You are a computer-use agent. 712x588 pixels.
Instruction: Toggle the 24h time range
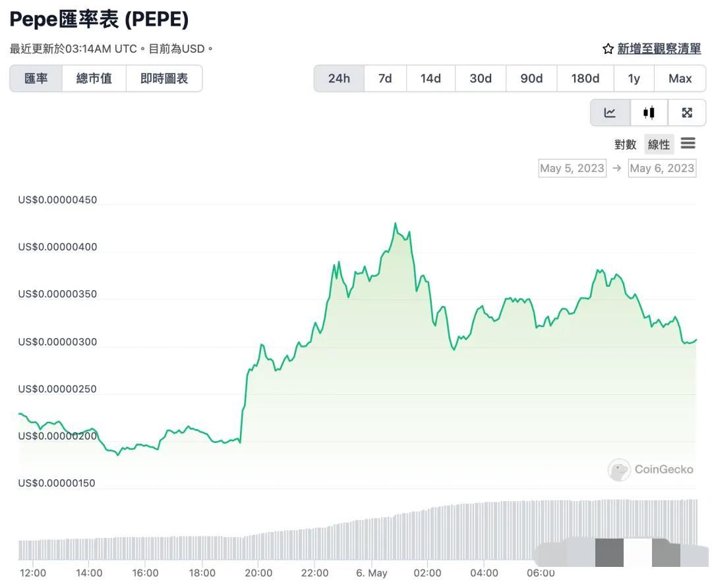[x=338, y=78]
